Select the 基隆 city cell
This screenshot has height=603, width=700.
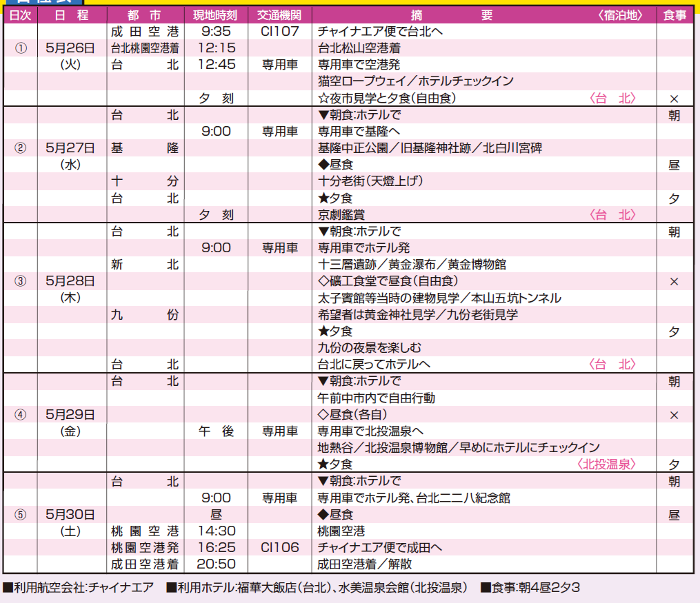tap(145, 148)
